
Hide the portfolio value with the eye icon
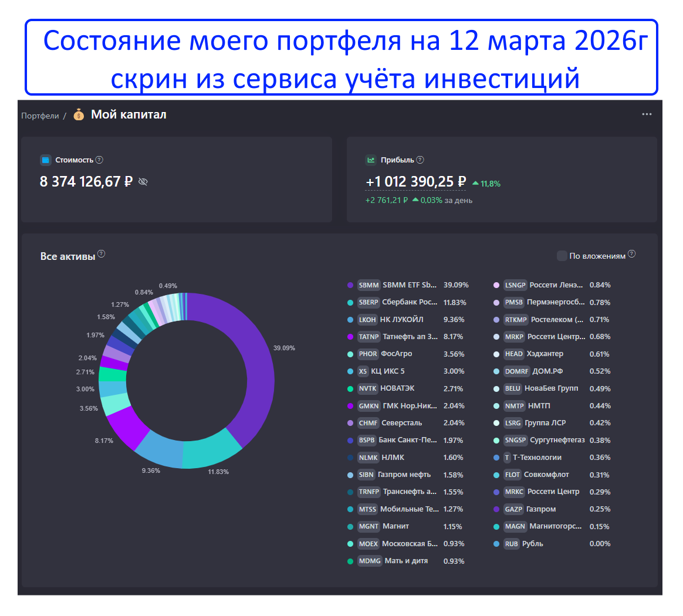(143, 182)
